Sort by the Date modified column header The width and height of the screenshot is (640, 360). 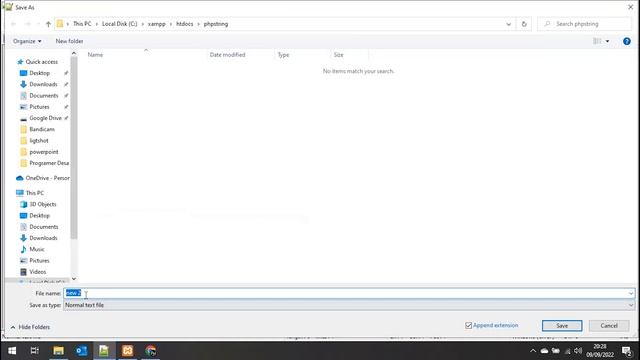[227, 55]
